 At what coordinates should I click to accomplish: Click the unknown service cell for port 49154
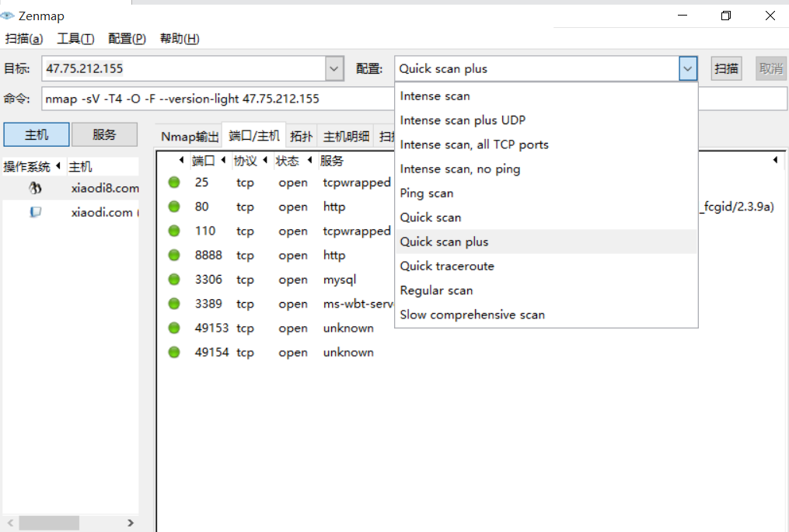click(348, 353)
